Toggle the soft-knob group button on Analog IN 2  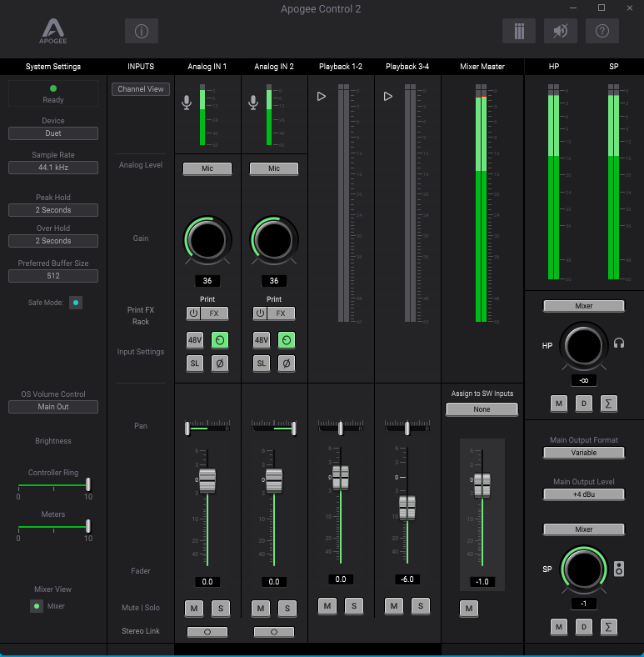(x=287, y=340)
